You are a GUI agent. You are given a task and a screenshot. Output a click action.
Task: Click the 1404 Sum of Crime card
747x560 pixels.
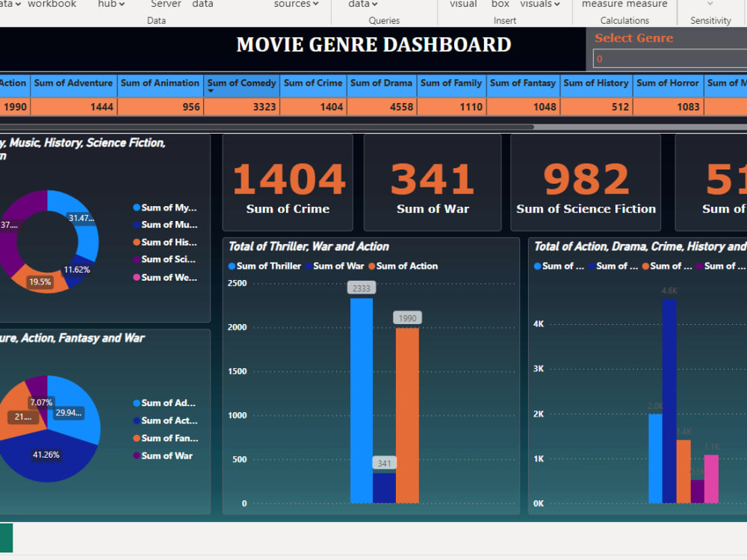287,181
